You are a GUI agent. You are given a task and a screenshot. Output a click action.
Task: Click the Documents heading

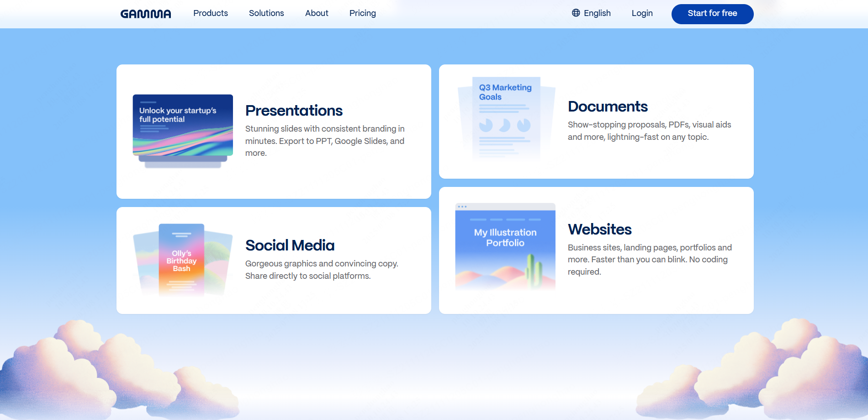pos(608,106)
